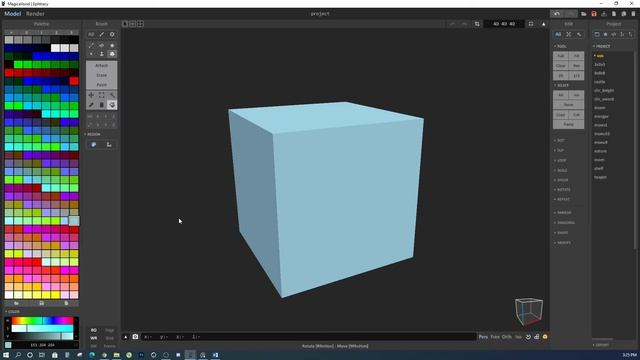The width and height of the screenshot is (640, 360).
Task: Click the Remove color tool icon
Action: [x=102, y=105]
